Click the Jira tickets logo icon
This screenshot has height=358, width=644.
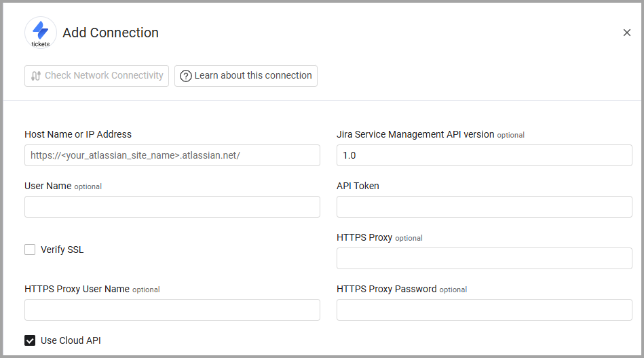click(40, 32)
